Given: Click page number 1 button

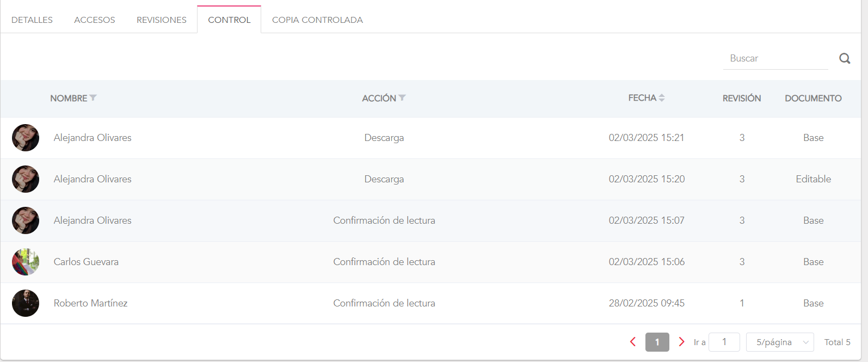Looking at the screenshot, I should (657, 342).
